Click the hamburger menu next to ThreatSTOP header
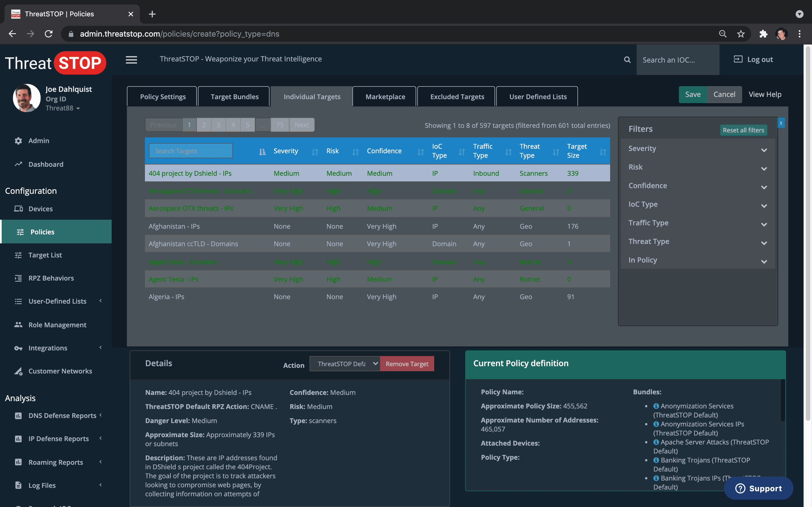812x507 pixels. coord(131,60)
